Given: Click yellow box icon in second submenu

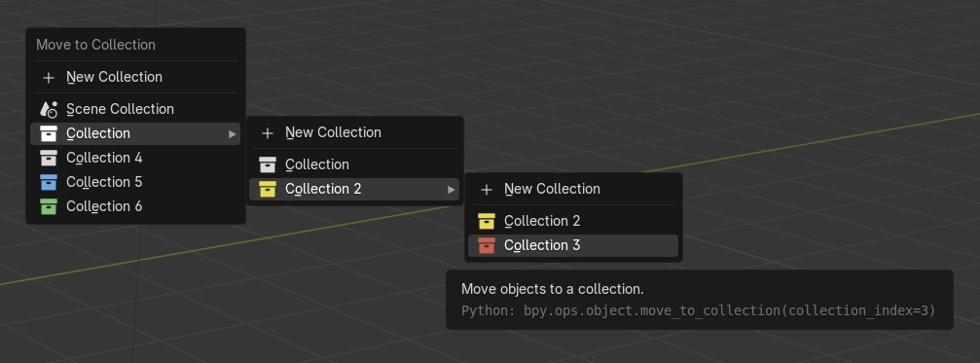Looking at the screenshot, I should pyautogui.click(x=267, y=190).
